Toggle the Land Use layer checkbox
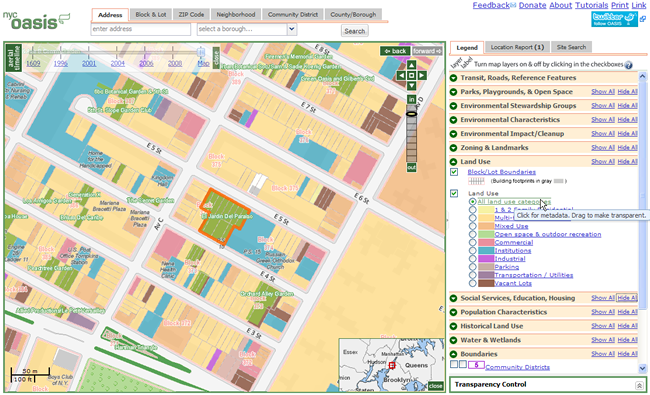650x395 pixels. 454,193
